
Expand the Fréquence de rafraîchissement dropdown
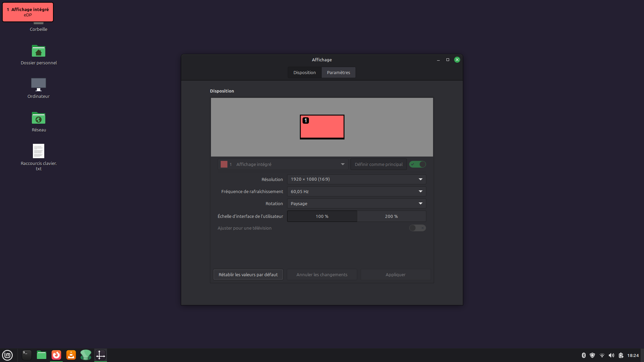357,191
